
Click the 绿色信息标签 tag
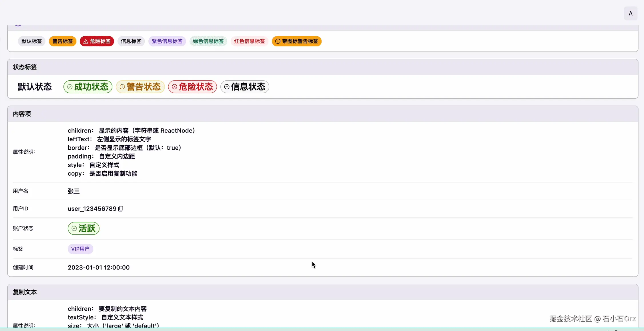208,41
